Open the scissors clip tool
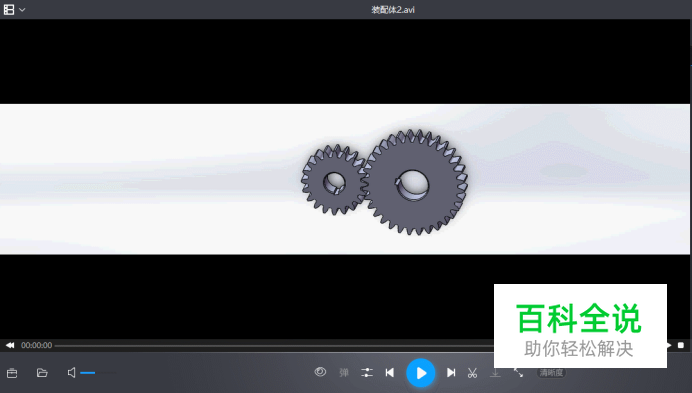 [472, 373]
